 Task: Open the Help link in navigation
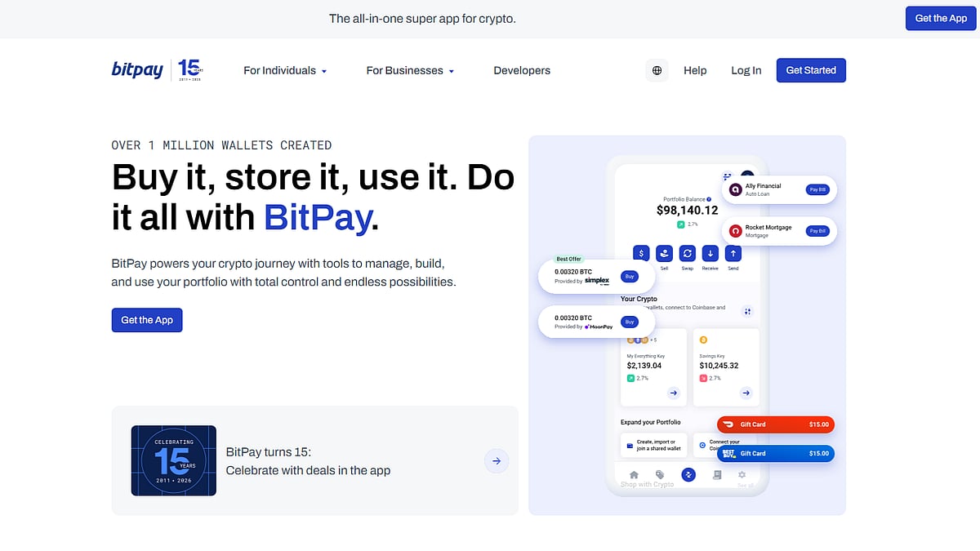click(695, 70)
